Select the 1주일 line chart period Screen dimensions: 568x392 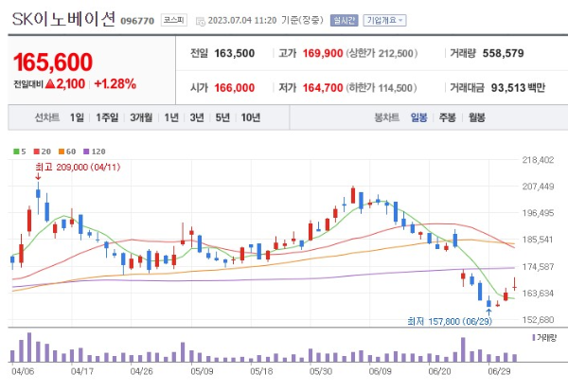[x=107, y=117]
